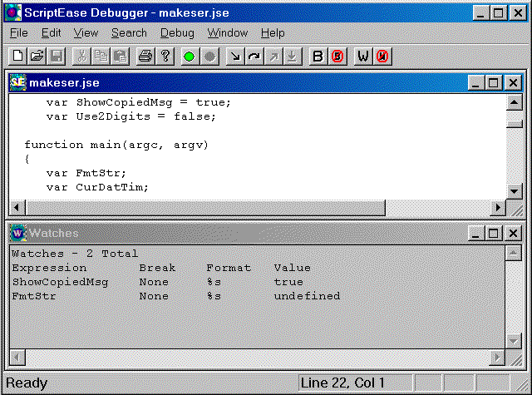Click the Step Out arrow icon
The width and height of the screenshot is (532, 395).
point(273,56)
